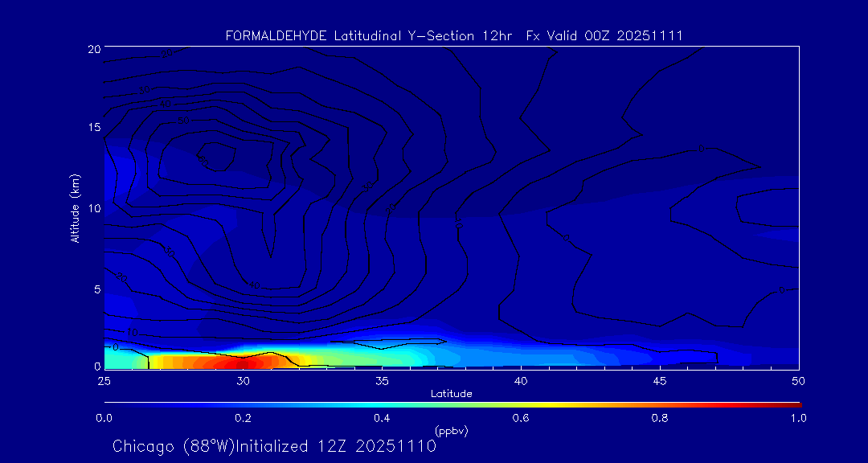Image resolution: width=868 pixels, height=463 pixels.
Task: Select the 35 latitude tick label
Action: point(382,379)
